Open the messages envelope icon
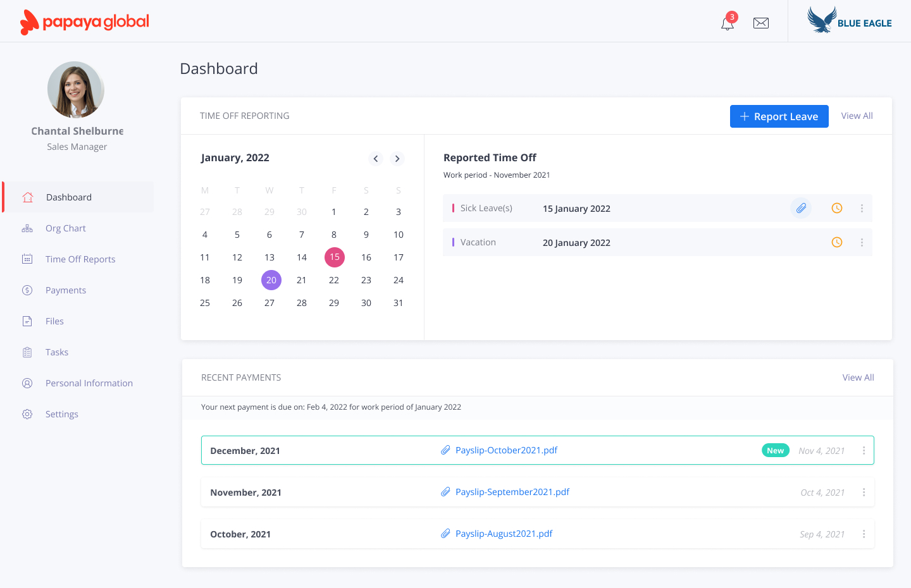This screenshot has width=911, height=588. [760, 23]
